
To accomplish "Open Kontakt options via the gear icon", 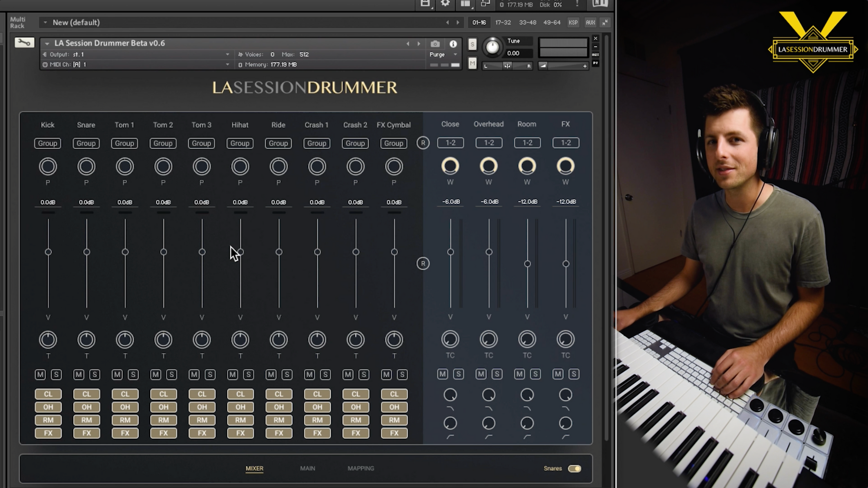I will [445, 3].
